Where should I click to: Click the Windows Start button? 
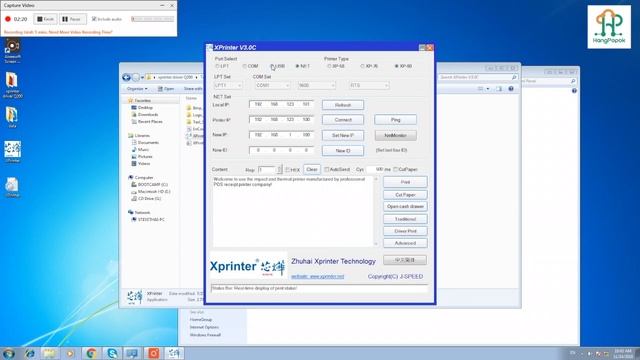click(x=9, y=353)
